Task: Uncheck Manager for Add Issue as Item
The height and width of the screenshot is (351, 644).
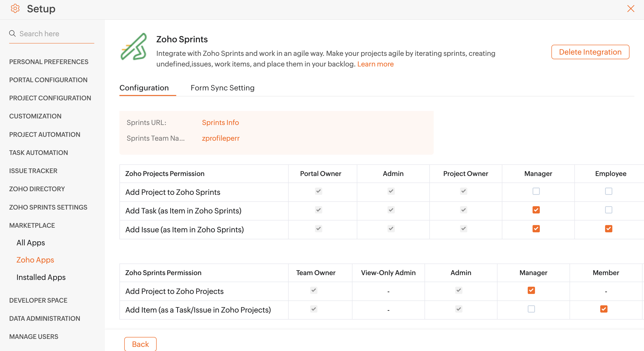Action: 536,229
